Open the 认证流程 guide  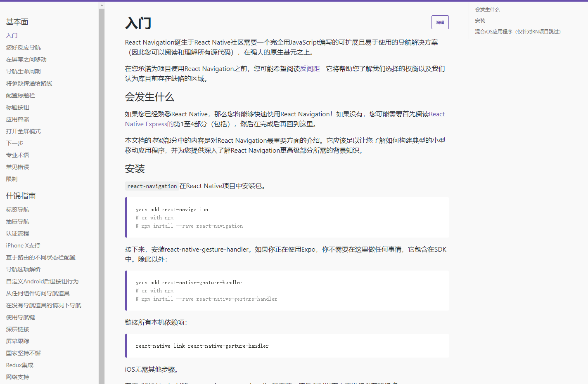(x=17, y=233)
